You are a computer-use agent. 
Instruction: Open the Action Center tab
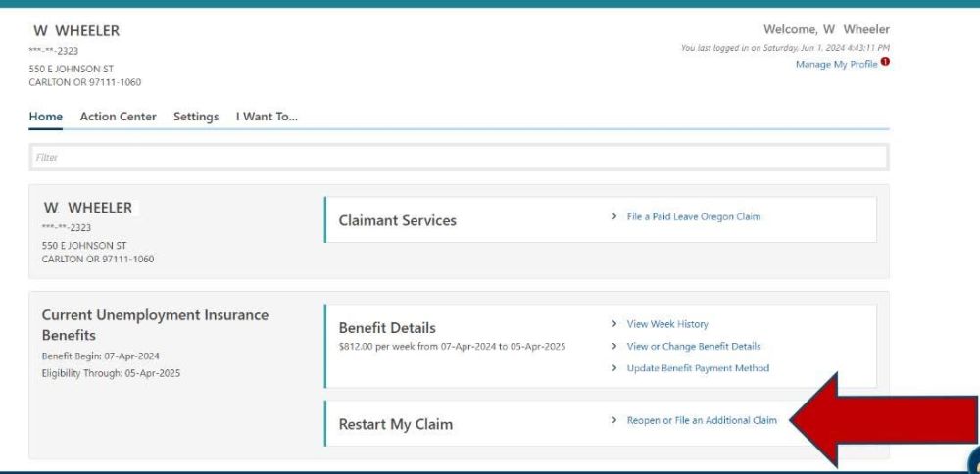click(x=118, y=117)
